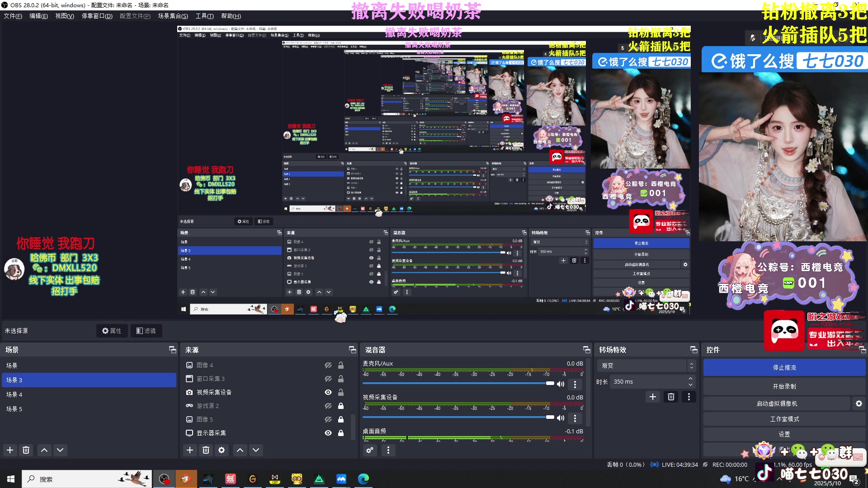Lock the 视频采集设备 source
The height and width of the screenshot is (488, 868).
point(341,392)
